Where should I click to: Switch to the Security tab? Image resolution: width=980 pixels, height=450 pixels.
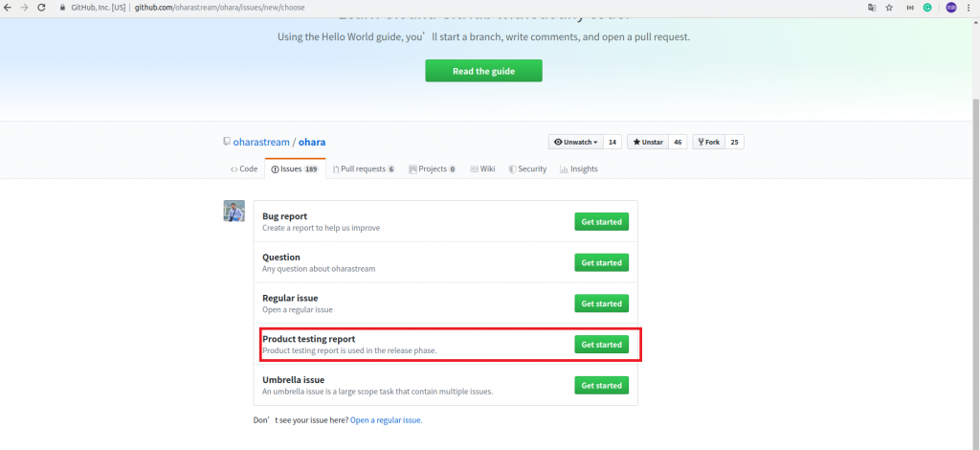click(527, 169)
